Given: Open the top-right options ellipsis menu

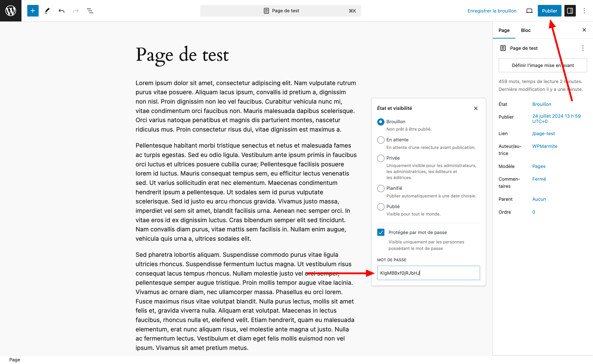Looking at the screenshot, I should (x=584, y=10).
